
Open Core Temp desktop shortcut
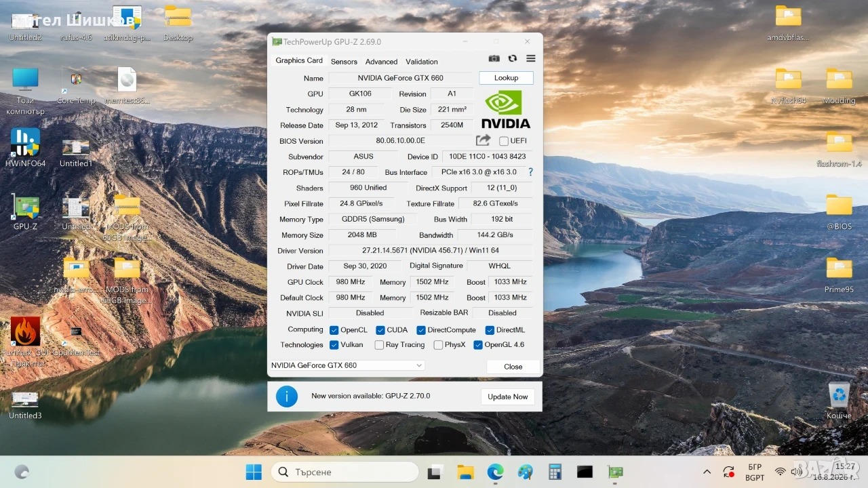[76, 85]
